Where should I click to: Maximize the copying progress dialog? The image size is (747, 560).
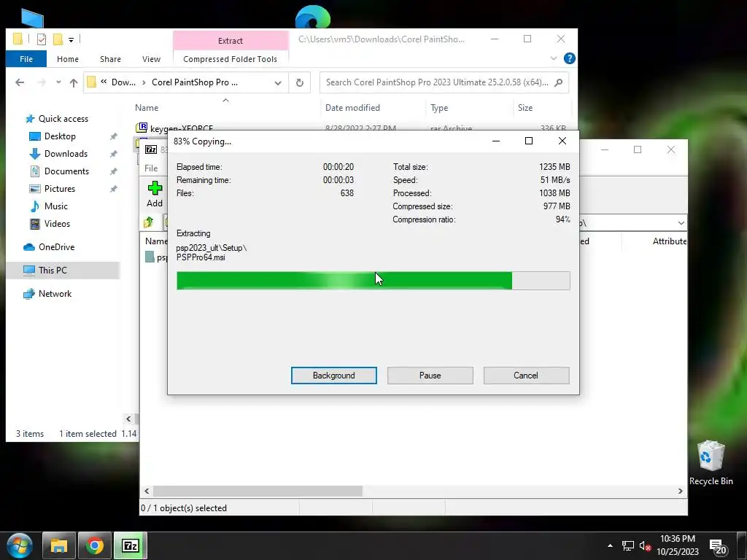[528, 141]
